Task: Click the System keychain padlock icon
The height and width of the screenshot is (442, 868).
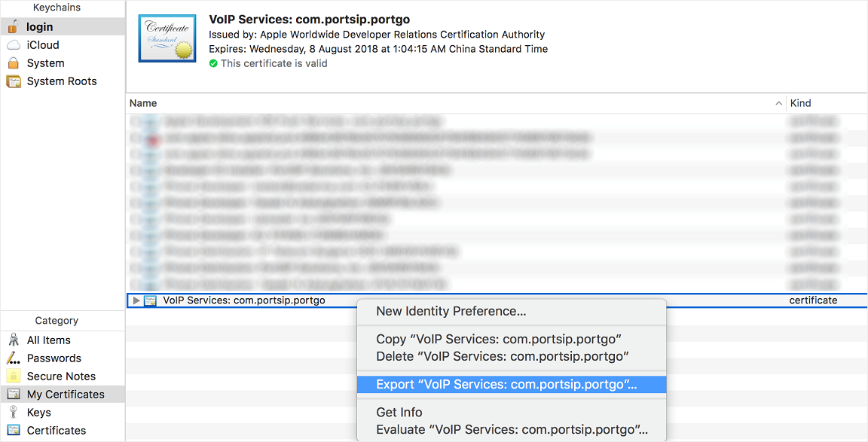Action: [x=14, y=63]
